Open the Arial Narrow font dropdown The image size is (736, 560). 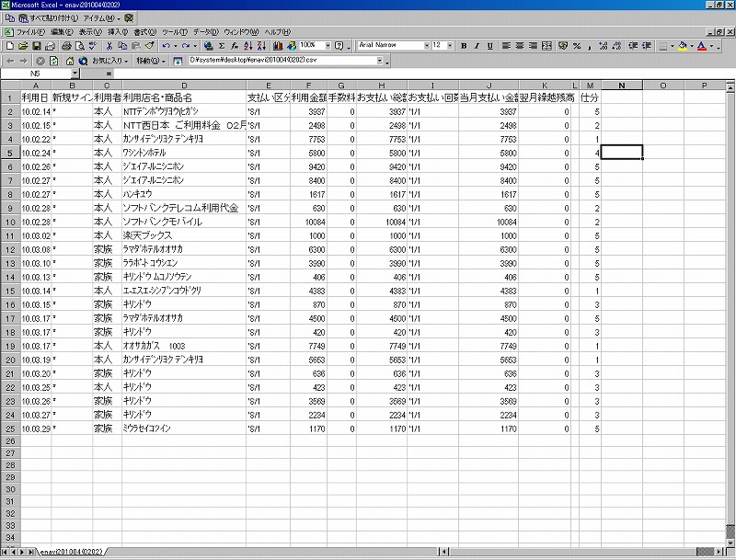pyautogui.click(x=427, y=45)
